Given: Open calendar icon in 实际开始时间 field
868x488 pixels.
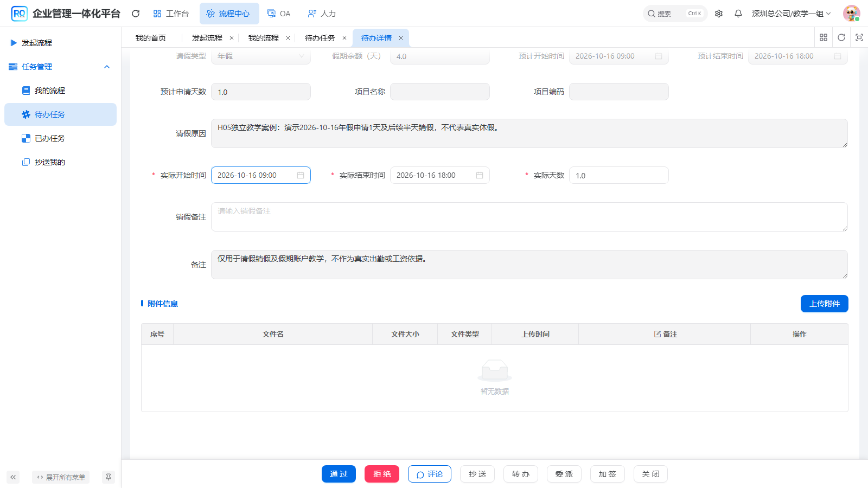Looking at the screenshot, I should pos(301,175).
